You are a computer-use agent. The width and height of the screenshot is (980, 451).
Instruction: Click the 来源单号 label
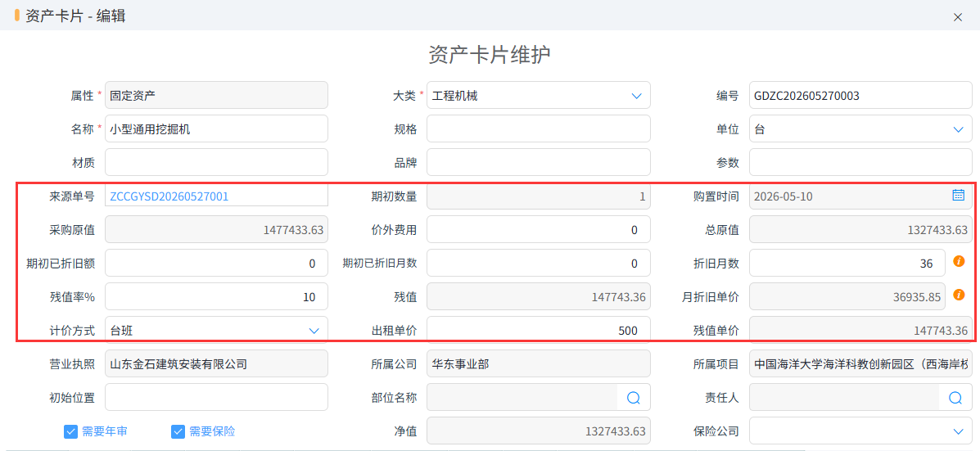coord(72,196)
